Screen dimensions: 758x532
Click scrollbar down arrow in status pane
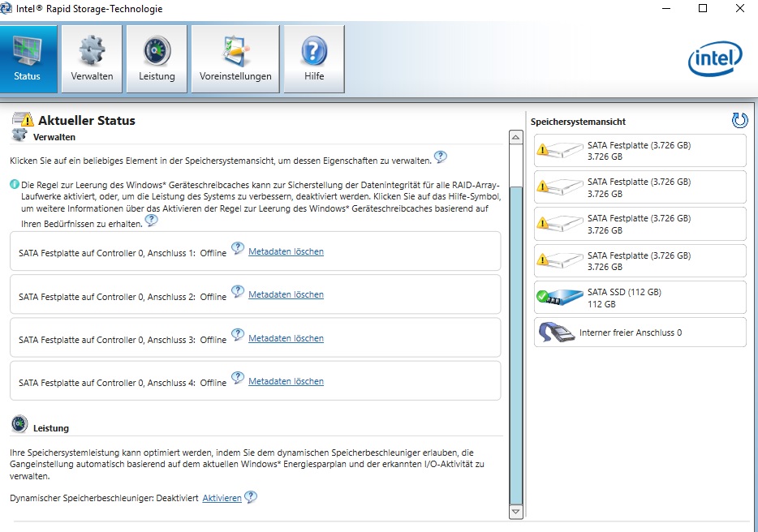pyautogui.click(x=516, y=511)
